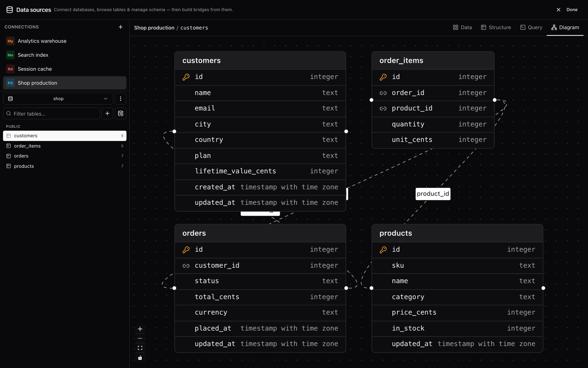Switch to the Query tab
Viewport: 588px width, 368px height.
pyautogui.click(x=531, y=28)
